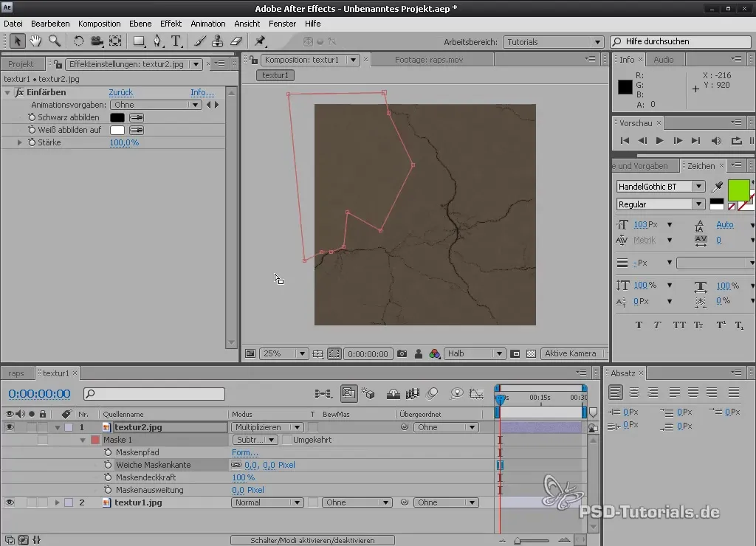The height and width of the screenshot is (546, 756).
Task: Open the Fenster menu
Action: click(282, 24)
